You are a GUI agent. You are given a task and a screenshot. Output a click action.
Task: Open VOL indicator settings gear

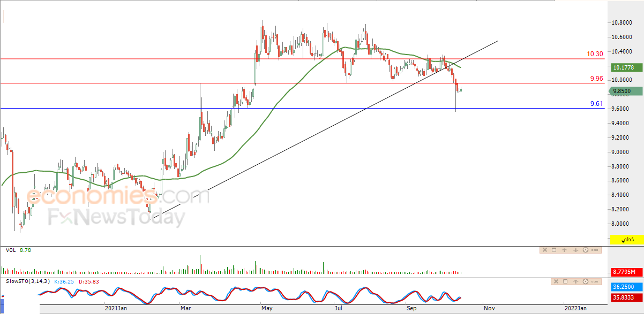coord(586,250)
